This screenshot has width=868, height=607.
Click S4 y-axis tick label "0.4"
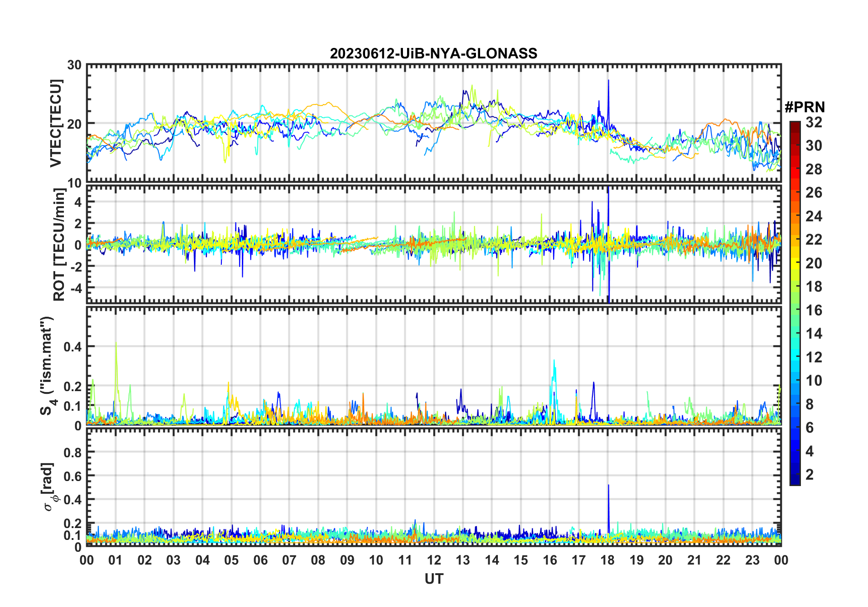click(73, 347)
